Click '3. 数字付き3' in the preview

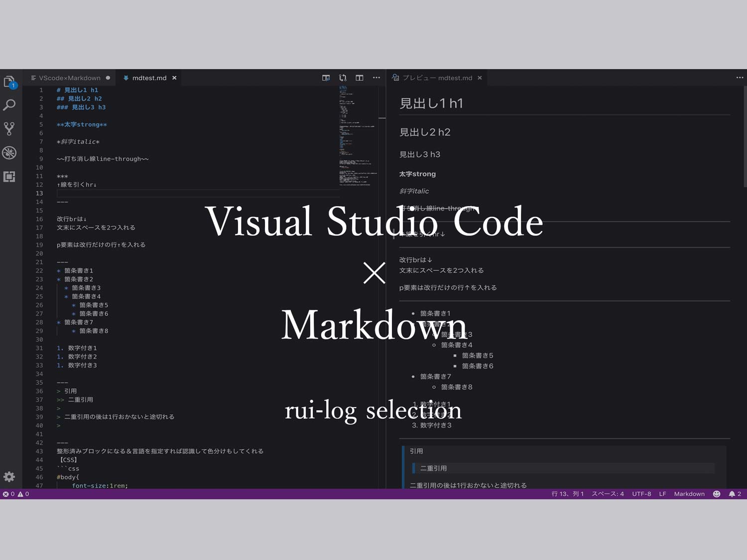click(x=432, y=425)
